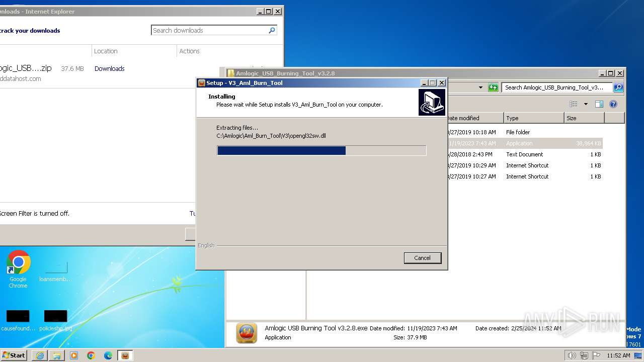Open the Downloads location link
644x362 pixels.
(109, 69)
